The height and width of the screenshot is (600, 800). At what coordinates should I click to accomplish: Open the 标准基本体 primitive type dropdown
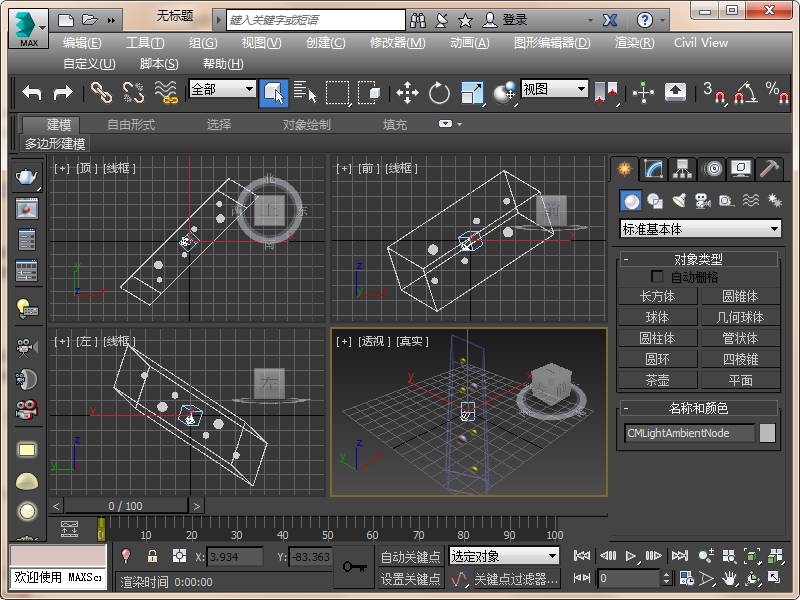coord(700,229)
